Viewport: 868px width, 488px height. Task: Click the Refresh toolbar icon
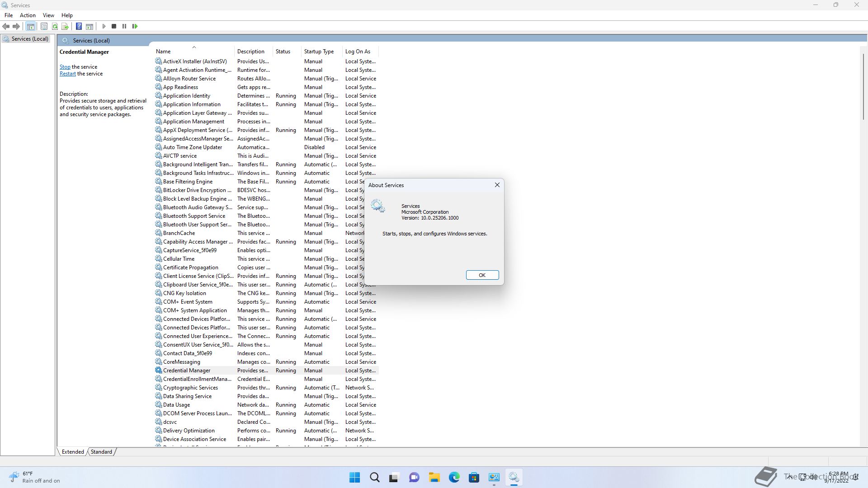tap(55, 27)
